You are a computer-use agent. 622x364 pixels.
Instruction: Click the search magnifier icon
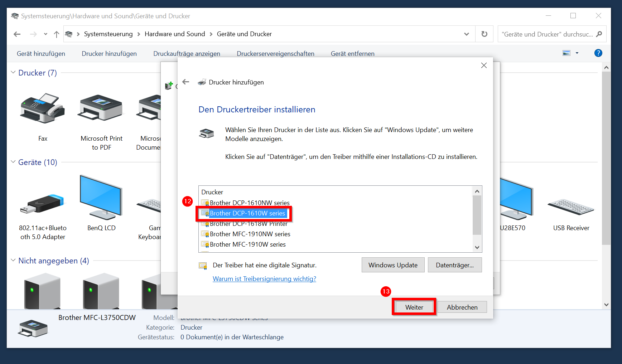599,34
